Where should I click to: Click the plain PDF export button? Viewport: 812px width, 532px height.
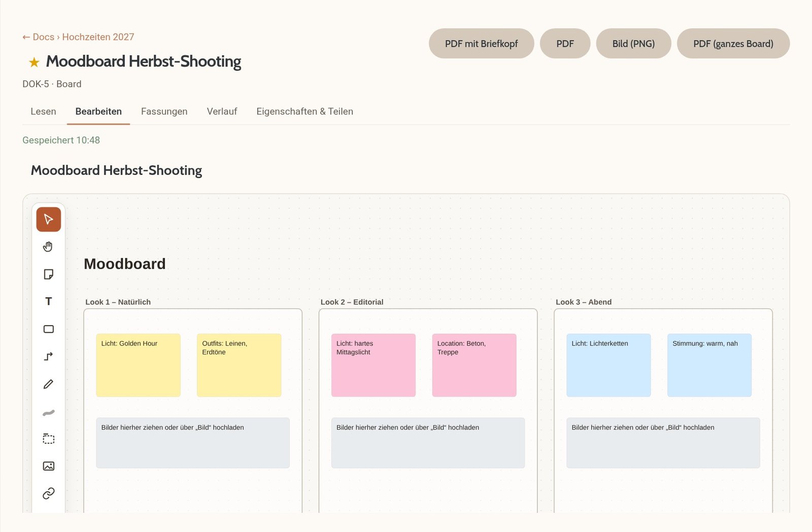[x=565, y=44]
